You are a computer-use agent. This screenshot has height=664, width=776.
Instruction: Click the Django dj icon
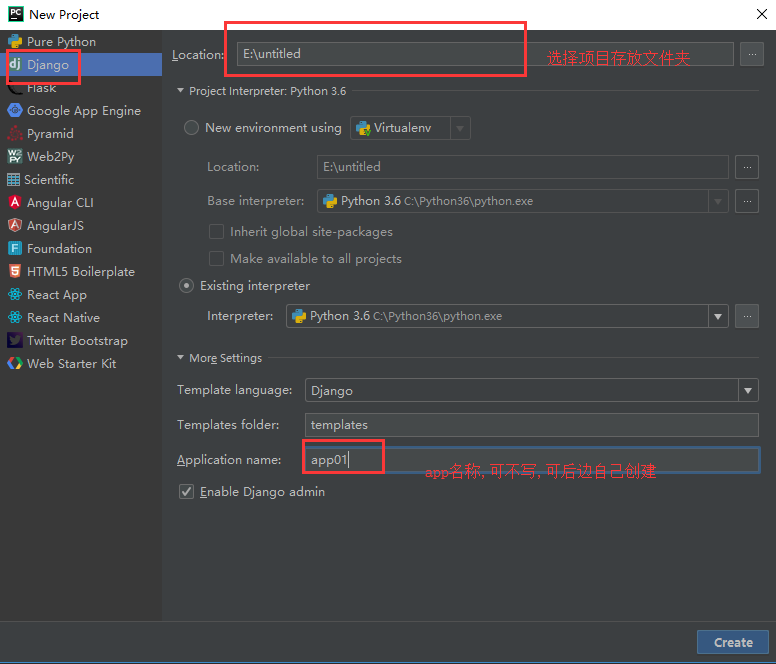click(x=15, y=64)
